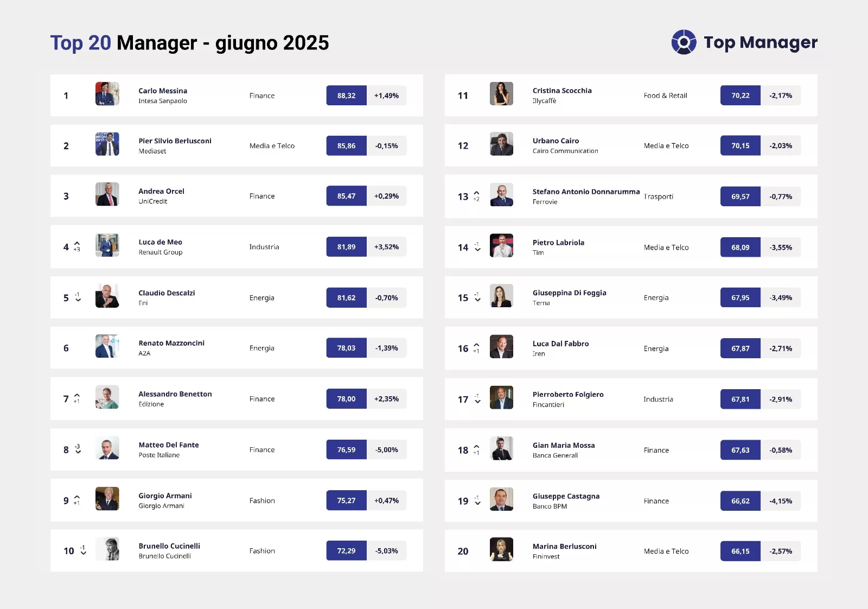Click the up arrow beside rank 16

[476, 345]
